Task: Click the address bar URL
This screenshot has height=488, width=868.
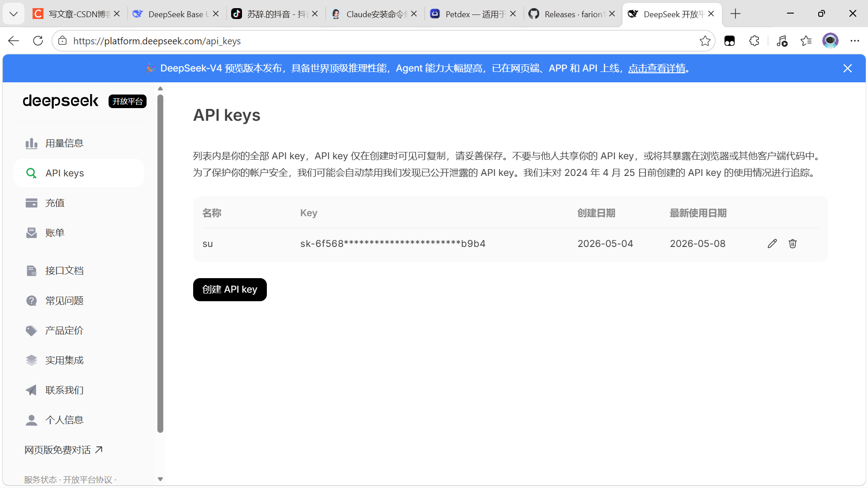Action: (x=157, y=41)
